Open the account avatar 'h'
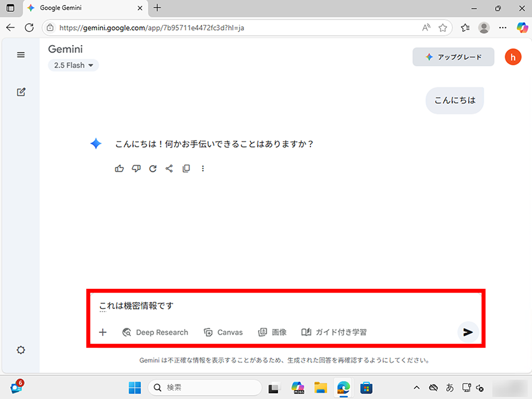532x399 pixels. point(513,57)
